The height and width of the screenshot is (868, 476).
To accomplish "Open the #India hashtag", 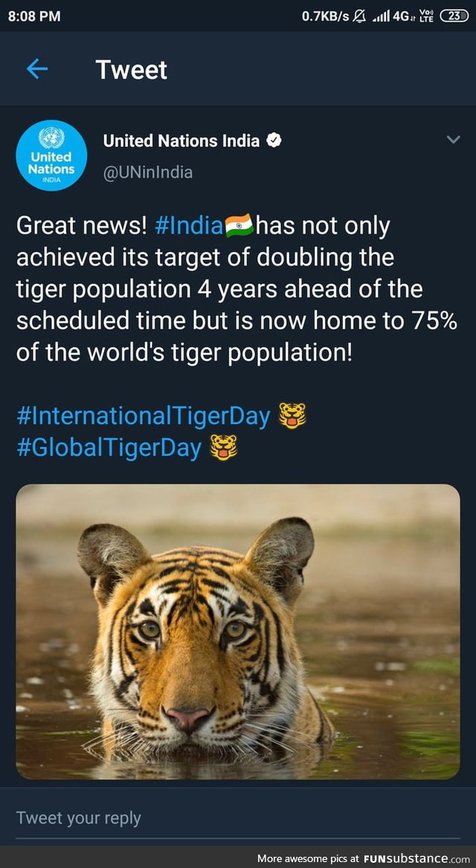I will coord(189,226).
